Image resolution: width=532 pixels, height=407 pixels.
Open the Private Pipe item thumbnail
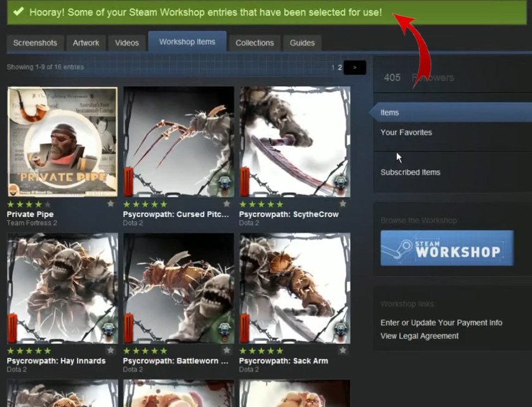click(62, 141)
